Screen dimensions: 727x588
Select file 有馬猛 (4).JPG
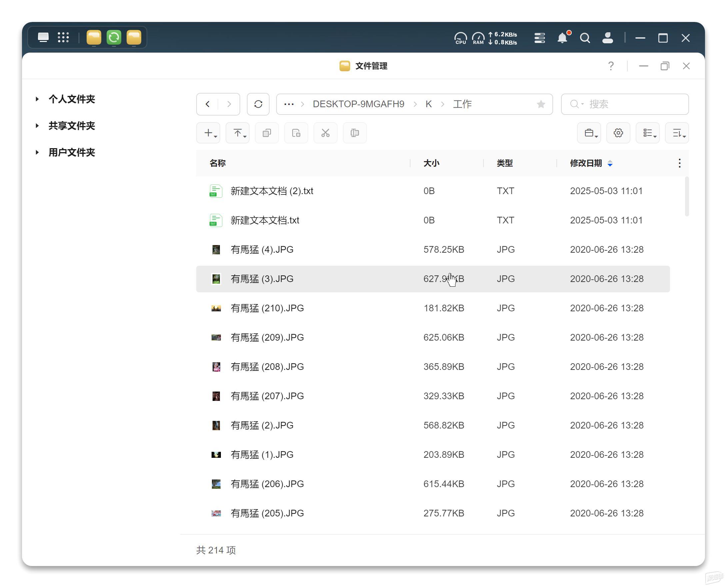click(x=433, y=250)
